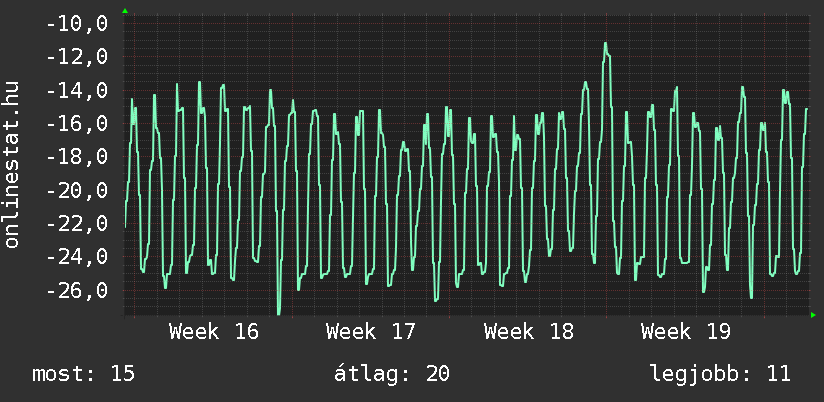824x402 pixels.
Task: Click the '-20,0' y-axis value
Action: (x=77, y=190)
